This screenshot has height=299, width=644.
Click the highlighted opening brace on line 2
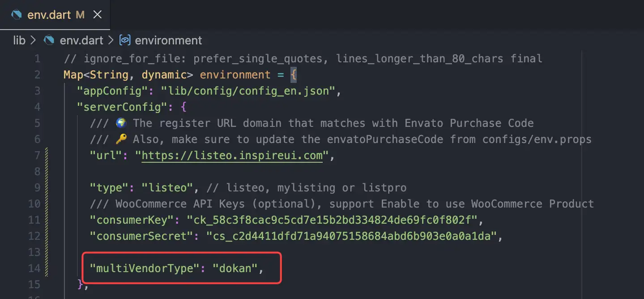(294, 75)
